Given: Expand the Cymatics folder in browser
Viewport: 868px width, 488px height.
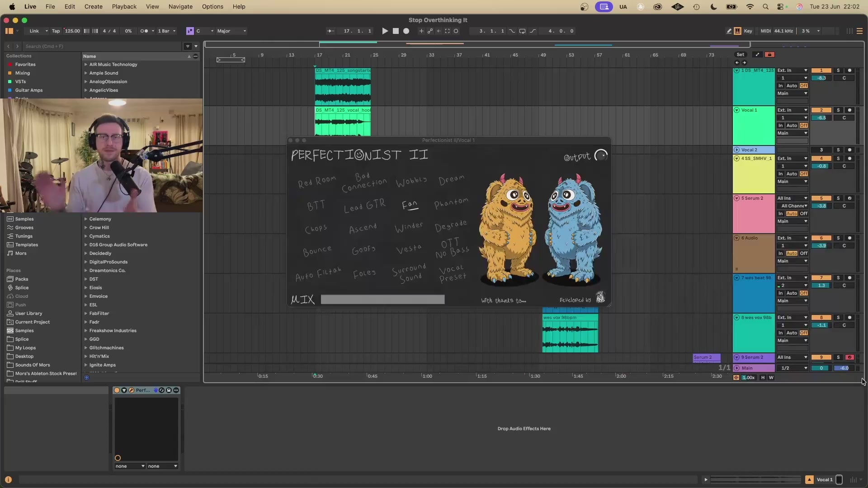Looking at the screenshot, I should point(86,236).
